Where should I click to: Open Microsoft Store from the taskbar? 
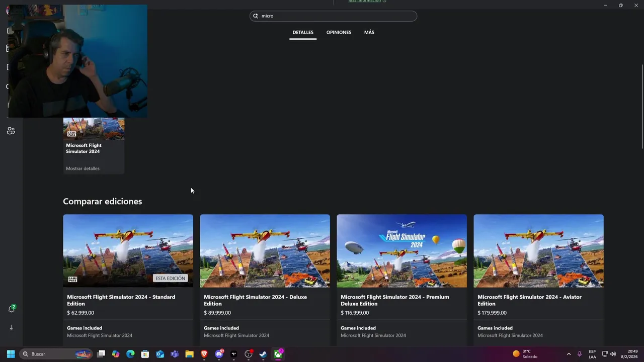145,354
